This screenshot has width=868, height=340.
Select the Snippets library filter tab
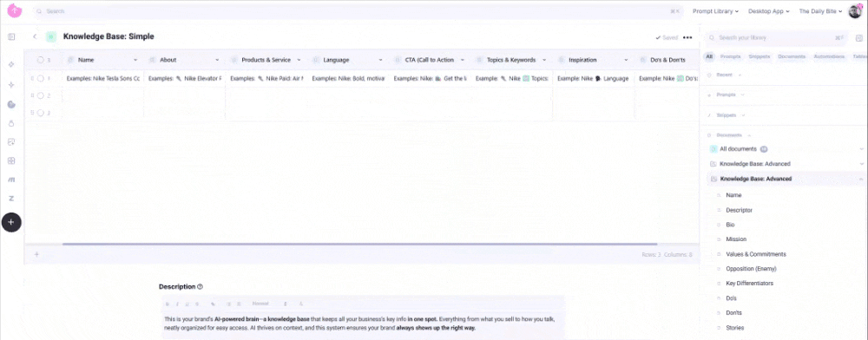point(759,56)
